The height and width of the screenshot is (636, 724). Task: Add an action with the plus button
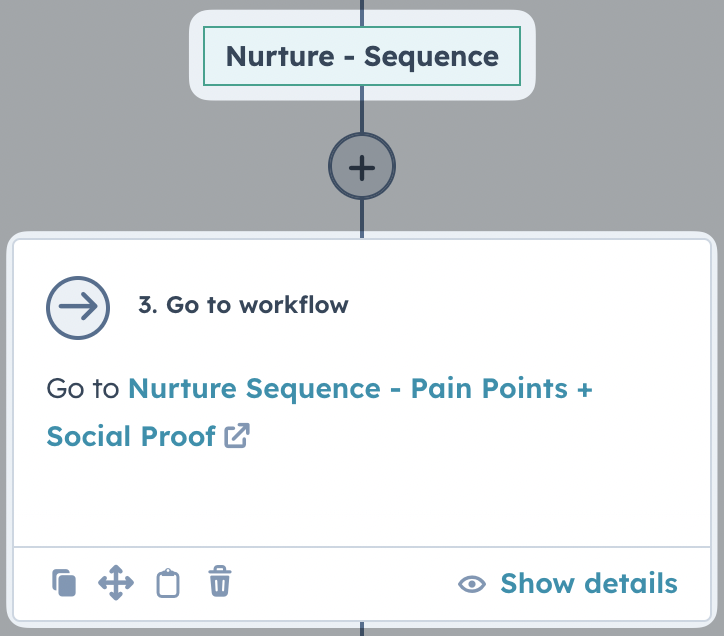(x=362, y=167)
